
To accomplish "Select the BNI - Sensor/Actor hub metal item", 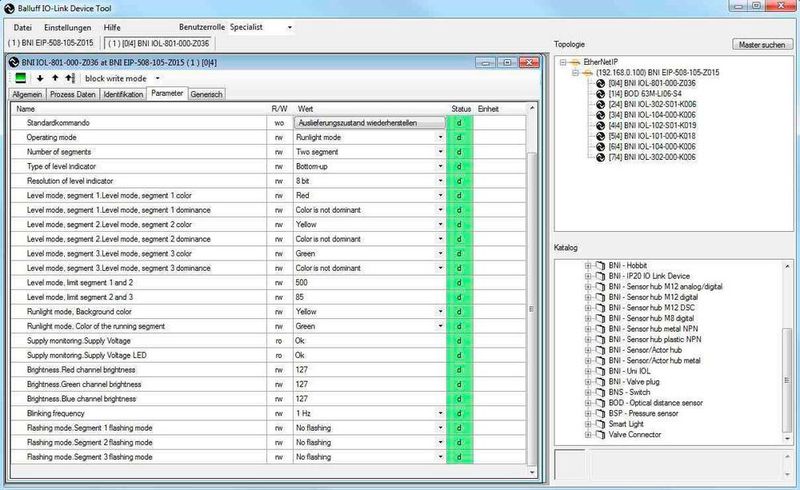I will 655,361.
